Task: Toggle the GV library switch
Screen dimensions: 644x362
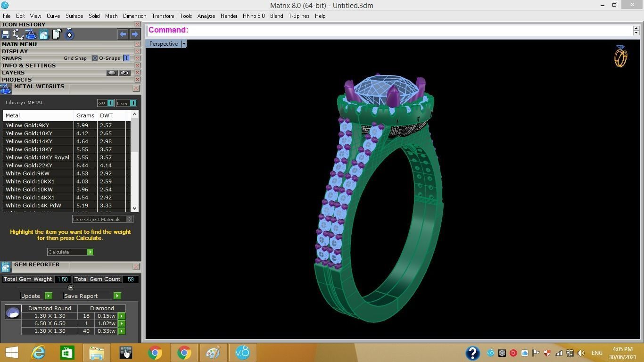Action: 111,103
